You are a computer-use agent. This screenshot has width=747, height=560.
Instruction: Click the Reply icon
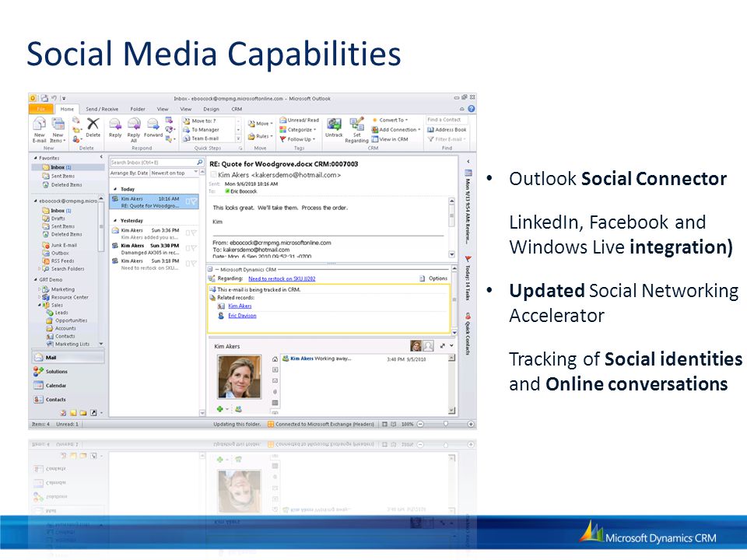pyautogui.click(x=115, y=124)
